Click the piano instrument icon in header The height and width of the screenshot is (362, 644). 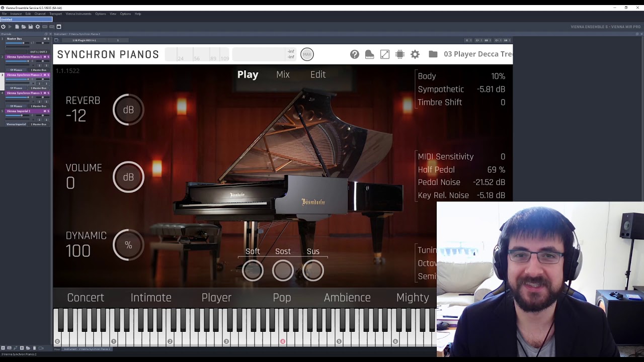click(370, 54)
